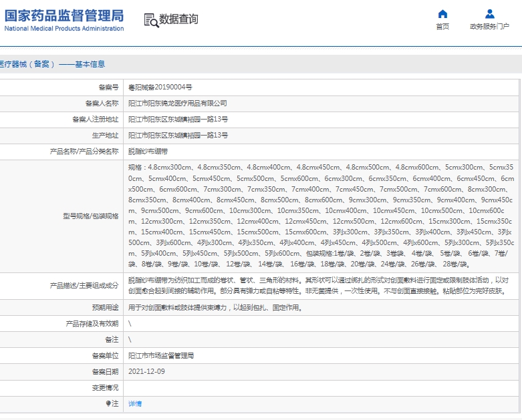Click the 生产地址 address value
Screen dimensions: 522x420
pos(178,135)
